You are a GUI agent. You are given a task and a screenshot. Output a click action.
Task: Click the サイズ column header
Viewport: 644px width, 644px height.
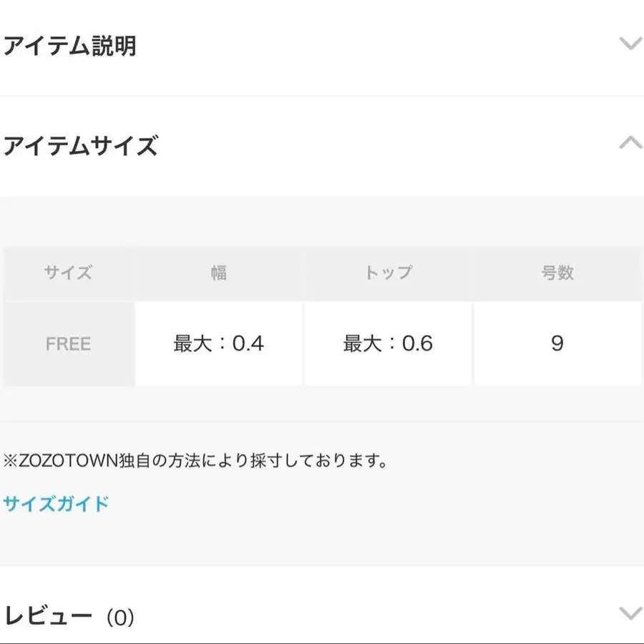[68, 273]
